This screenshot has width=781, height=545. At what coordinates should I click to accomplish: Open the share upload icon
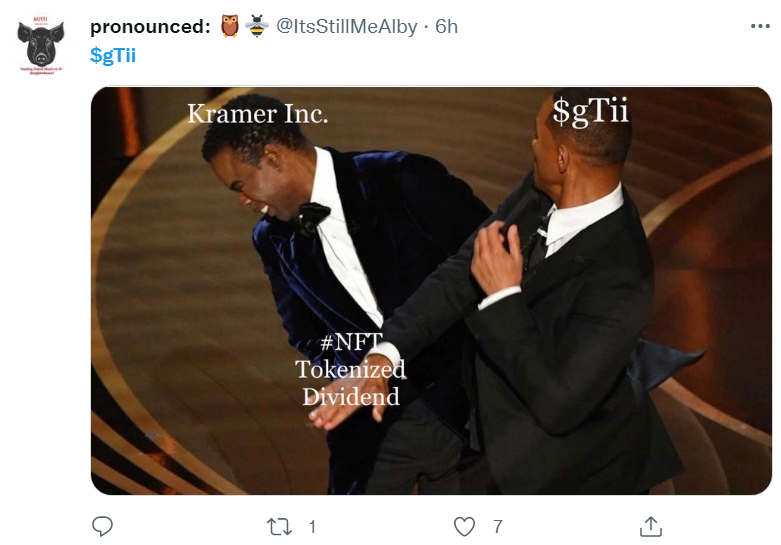651,526
